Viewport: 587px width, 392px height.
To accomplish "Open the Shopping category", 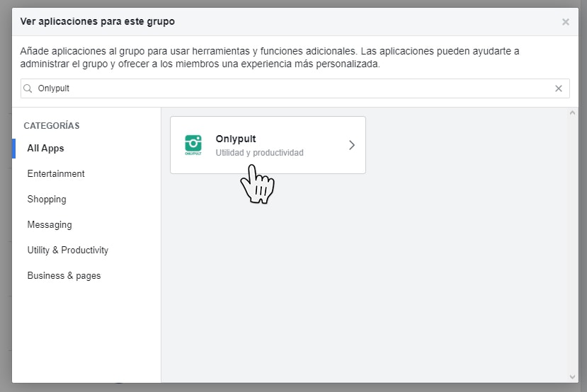I will [x=47, y=200].
